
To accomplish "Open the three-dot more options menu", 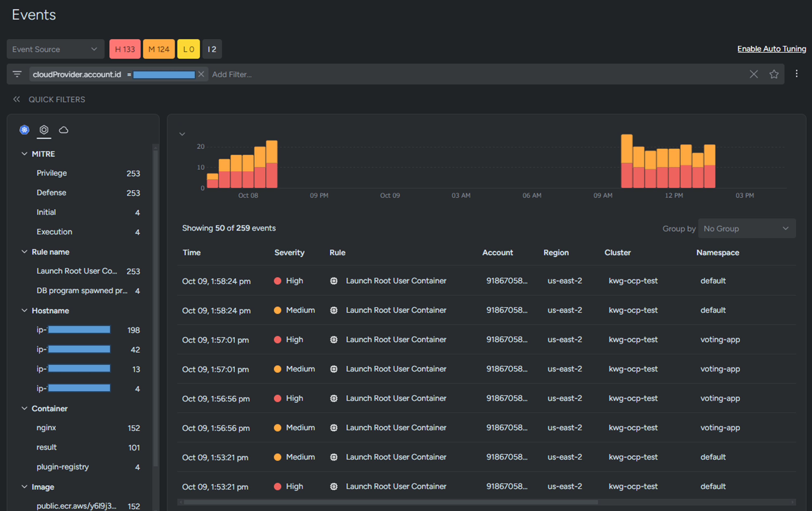I will point(797,74).
